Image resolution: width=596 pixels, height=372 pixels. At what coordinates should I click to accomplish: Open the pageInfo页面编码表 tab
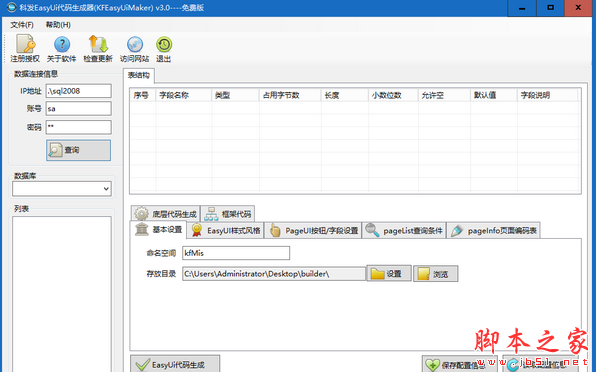[x=493, y=230]
